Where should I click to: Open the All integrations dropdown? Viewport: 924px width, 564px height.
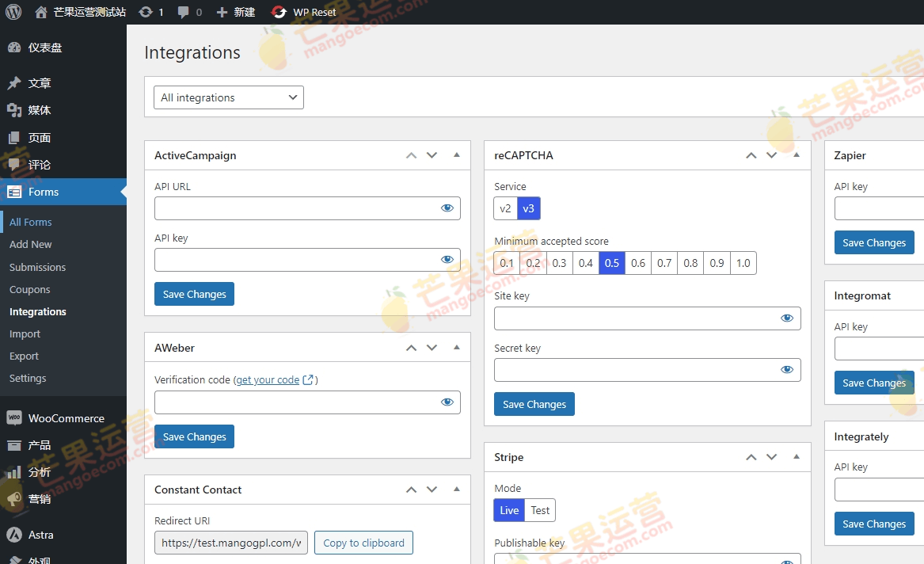click(228, 97)
